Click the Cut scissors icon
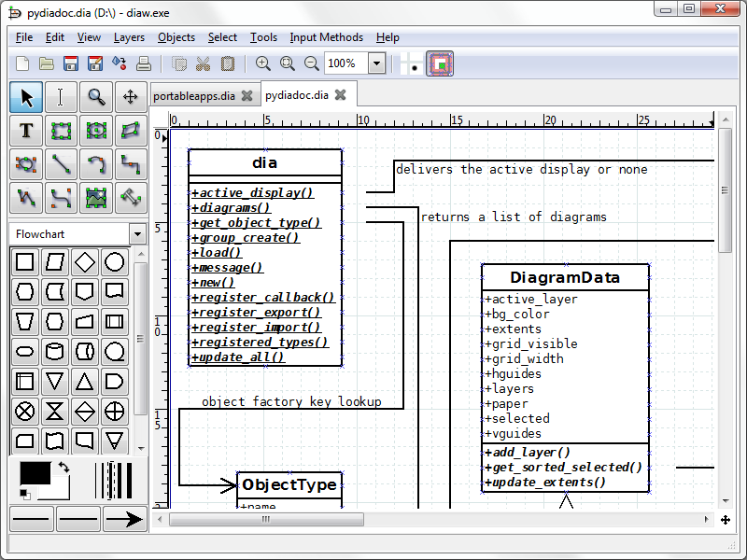 pos(204,63)
